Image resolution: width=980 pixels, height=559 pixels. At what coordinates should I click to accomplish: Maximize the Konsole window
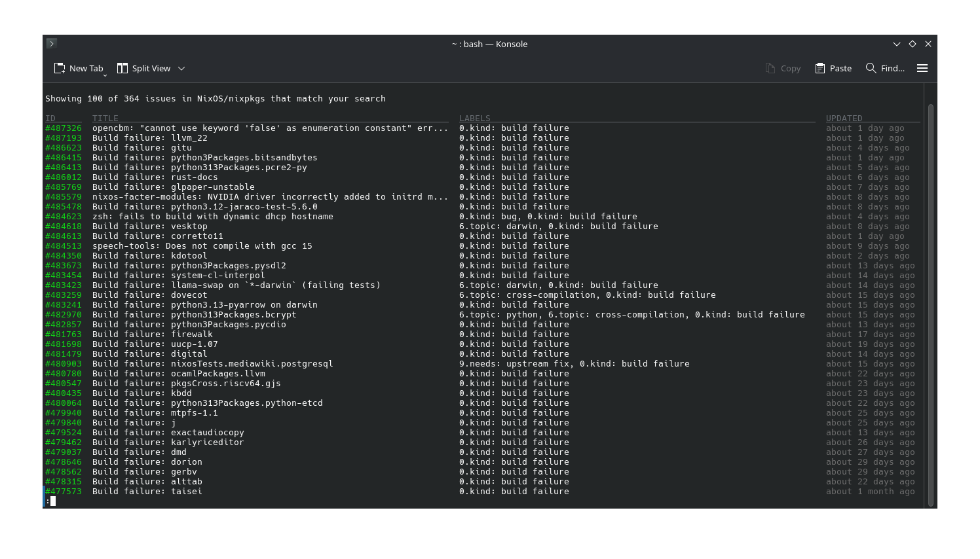tap(913, 44)
